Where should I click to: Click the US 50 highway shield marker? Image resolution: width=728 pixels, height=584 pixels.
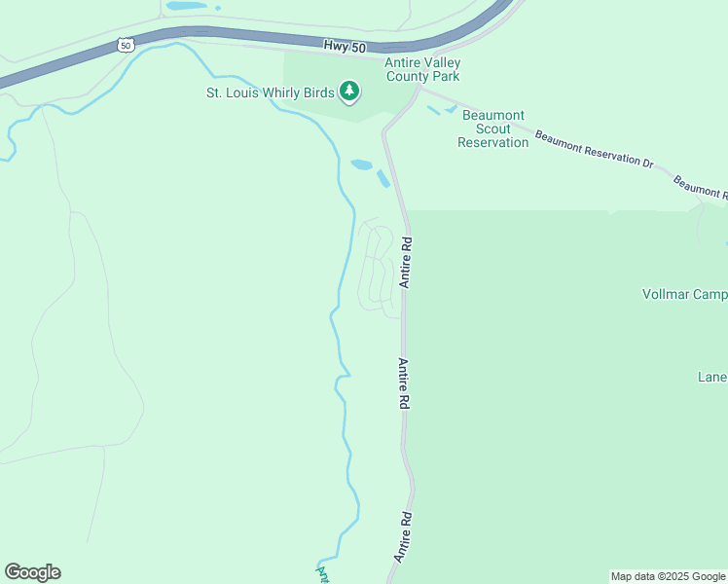coord(126,46)
